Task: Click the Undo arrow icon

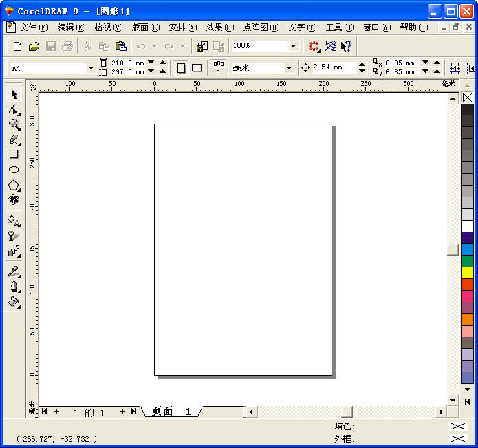Action: (x=141, y=46)
